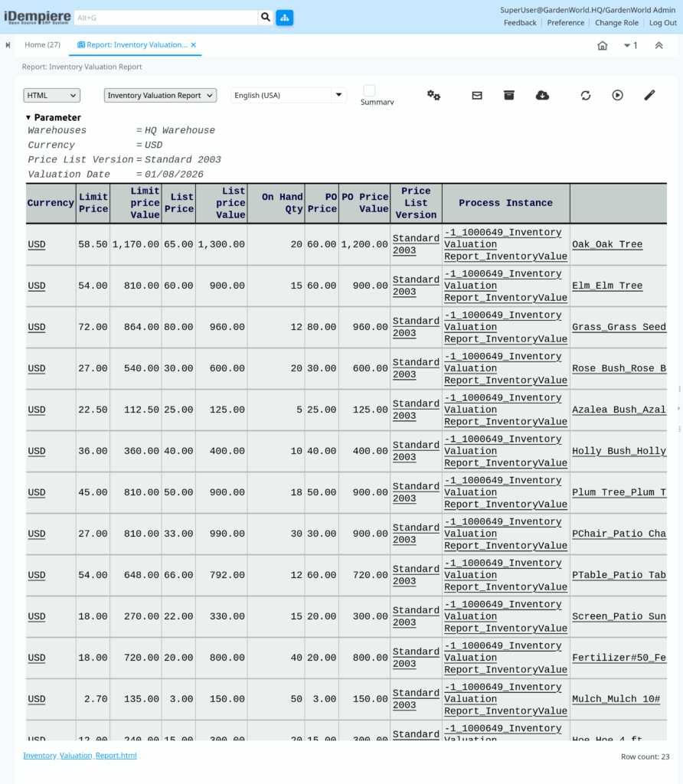This screenshot has width=683, height=784.
Task: Collapse header with double chevron up icon
Action: 659,45
